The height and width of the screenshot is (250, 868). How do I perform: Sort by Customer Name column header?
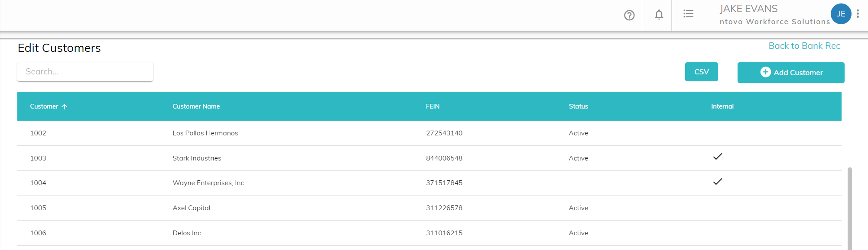tap(196, 106)
